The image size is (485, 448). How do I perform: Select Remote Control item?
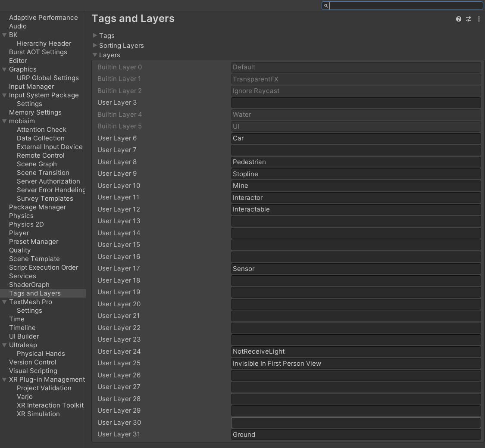click(41, 156)
